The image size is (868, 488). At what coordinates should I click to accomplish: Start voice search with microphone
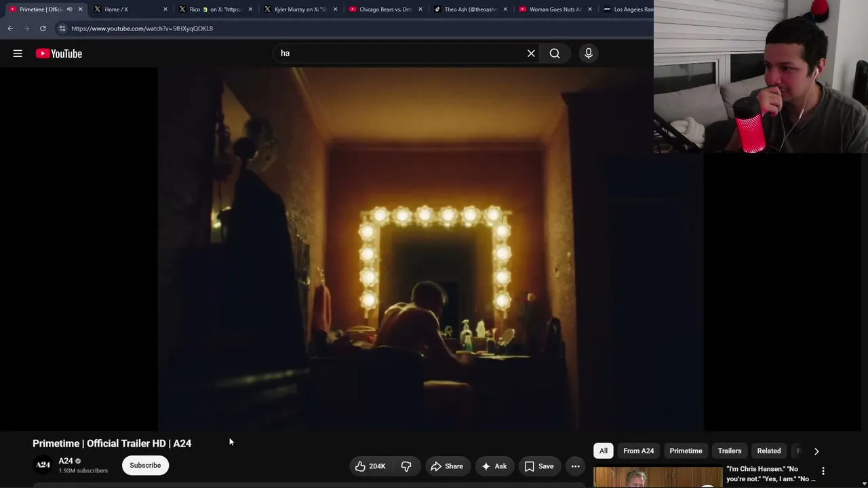pos(589,54)
